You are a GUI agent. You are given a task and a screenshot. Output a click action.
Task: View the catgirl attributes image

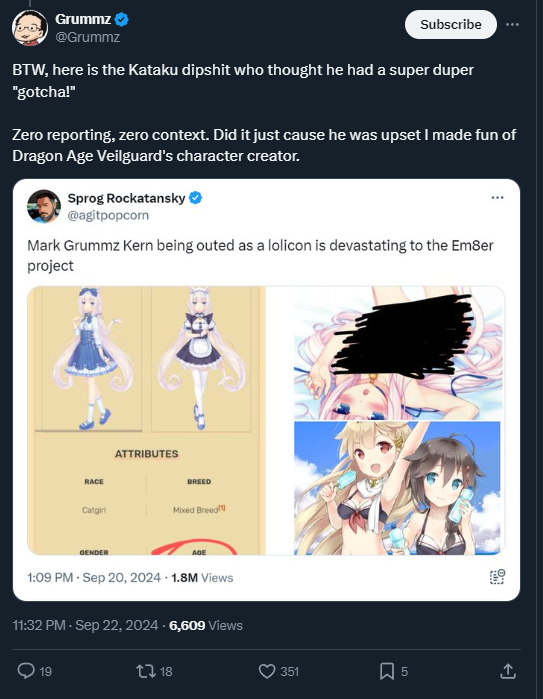[x=147, y=420]
